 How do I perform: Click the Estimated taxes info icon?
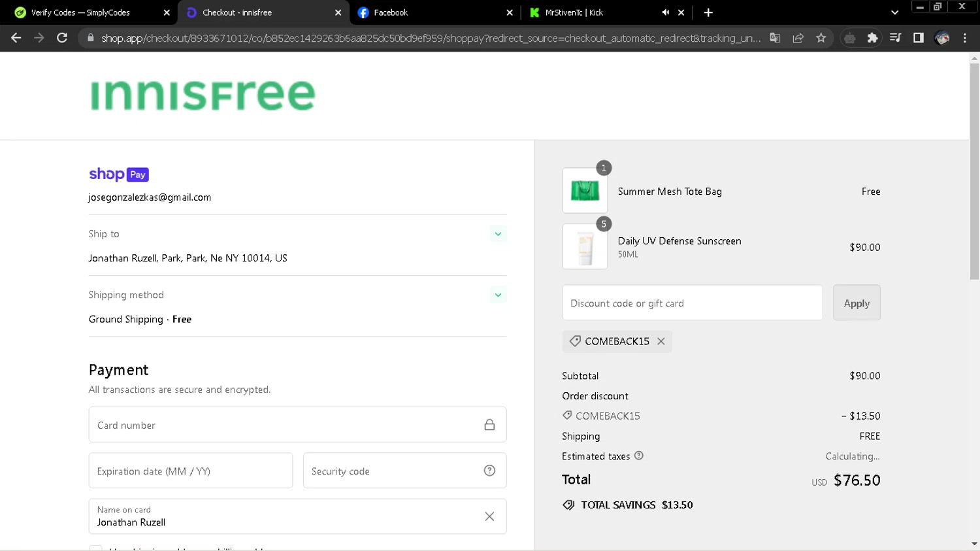(639, 456)
